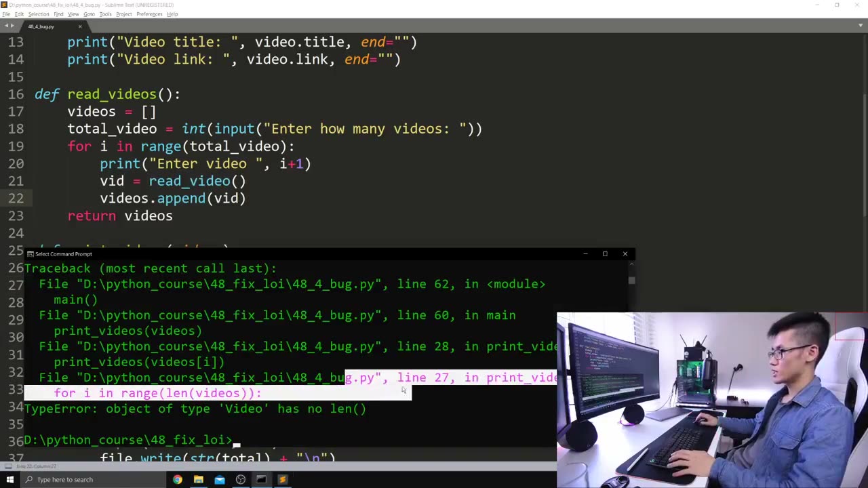This screenshot has height=488, width=868.
Task: Close the 48_4_bug.py tab
Action: coord(80,26)
